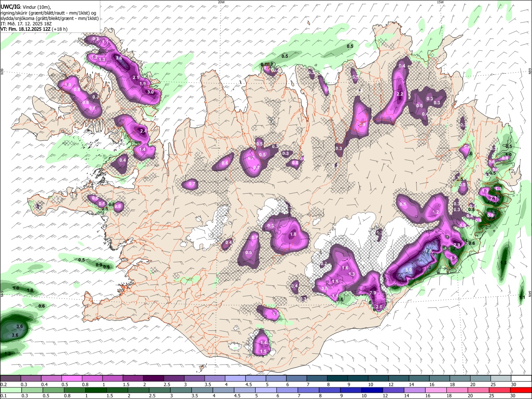This screenshot has width=532, height=399.
Task: Click the 'slydda/snjókoma (grátt/bleikt/grænt' description line
Action: point(49,18)
